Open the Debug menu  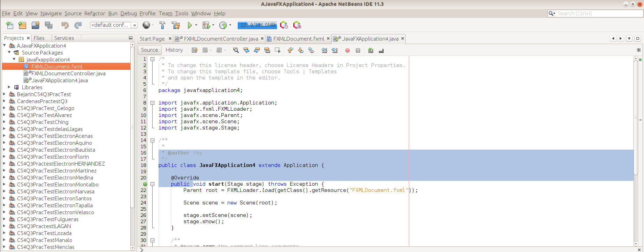point(129,14)
